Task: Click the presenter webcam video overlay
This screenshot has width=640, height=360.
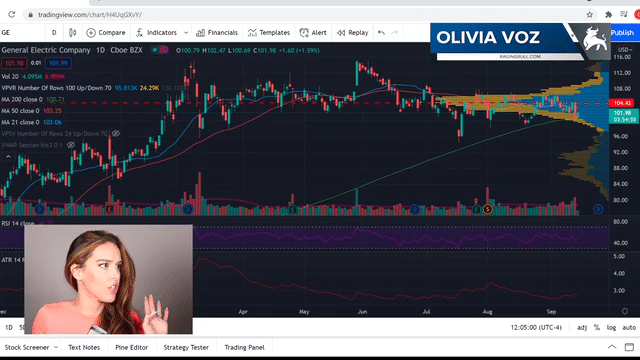Action: pos(109,279)
